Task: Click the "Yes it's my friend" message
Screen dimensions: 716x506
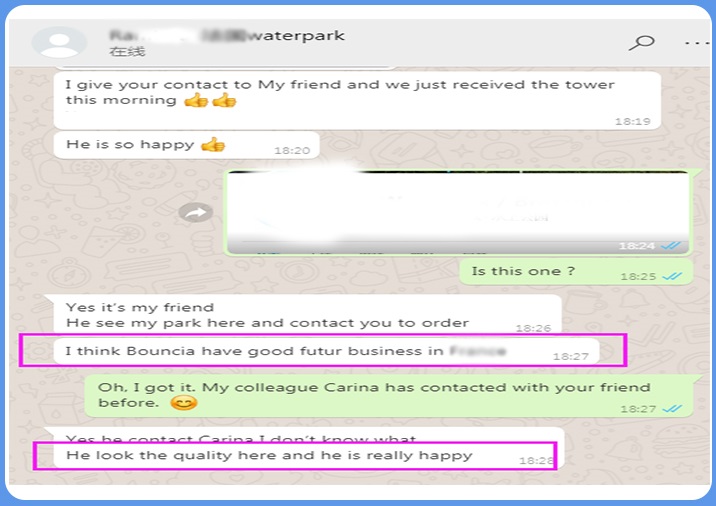Action: [x=307, y=315]
